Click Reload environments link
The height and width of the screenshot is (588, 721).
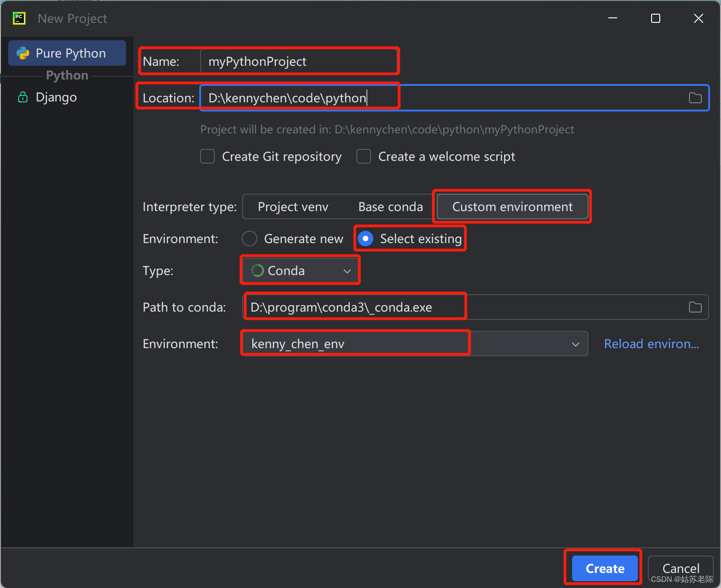click(x=652, y=344)
